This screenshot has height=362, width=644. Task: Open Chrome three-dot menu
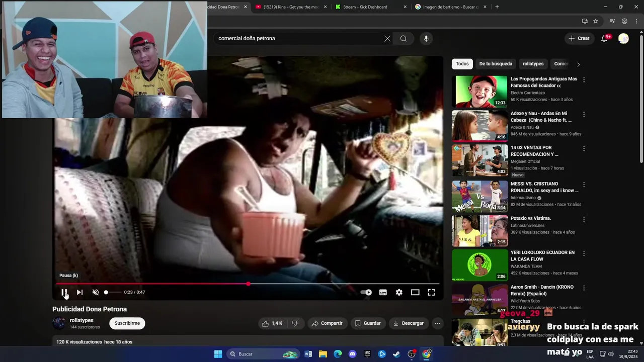point(636,21)
